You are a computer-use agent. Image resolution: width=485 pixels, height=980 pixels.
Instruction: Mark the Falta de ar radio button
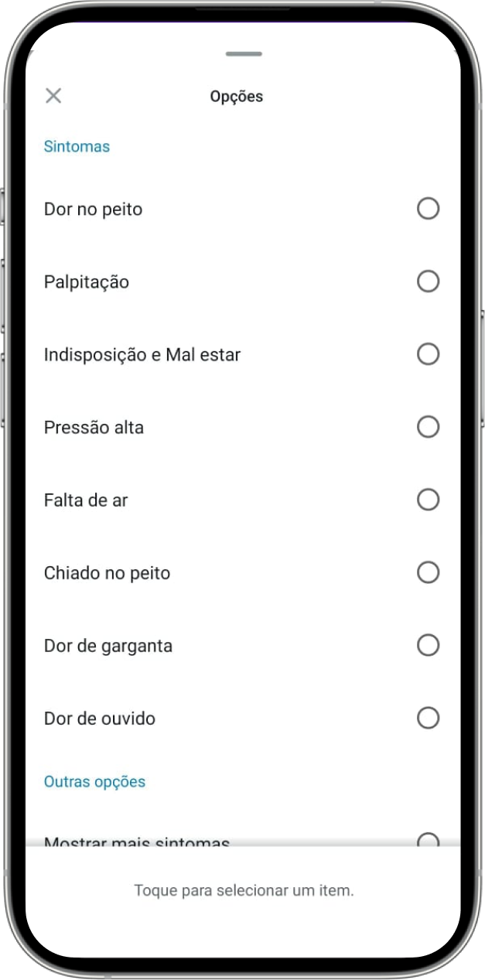[428, 500]
